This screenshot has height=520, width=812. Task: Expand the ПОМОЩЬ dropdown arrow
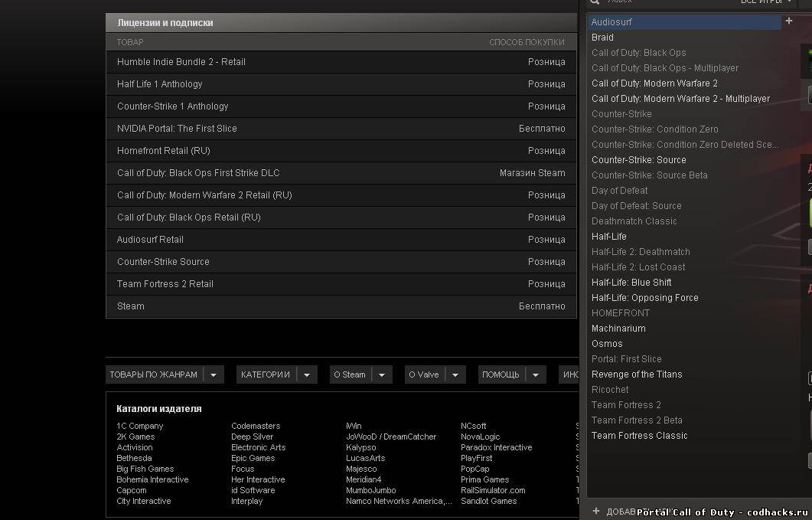pyautogui.click(x=536, y=374)
